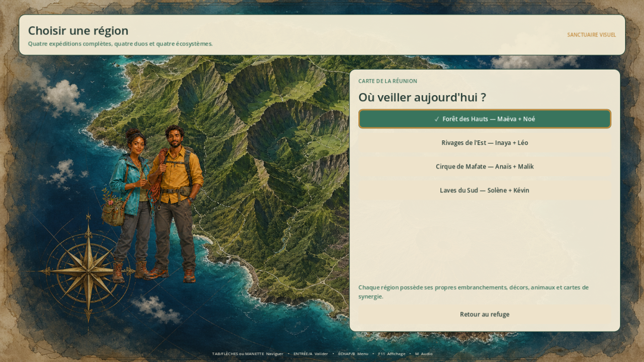Select Forêt des Hauts — Maëva + Noé region
Viewport: 644px width, 362px height.
click(485, 119)
